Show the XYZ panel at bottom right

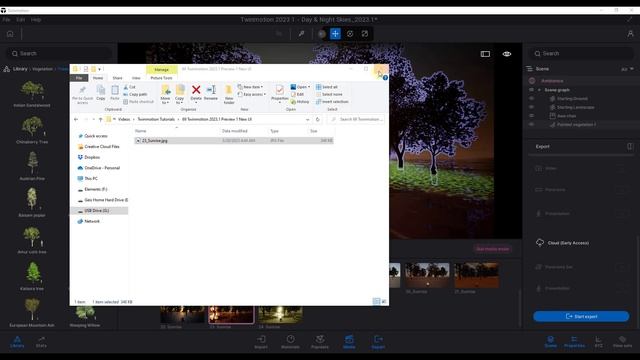point(598,342)
